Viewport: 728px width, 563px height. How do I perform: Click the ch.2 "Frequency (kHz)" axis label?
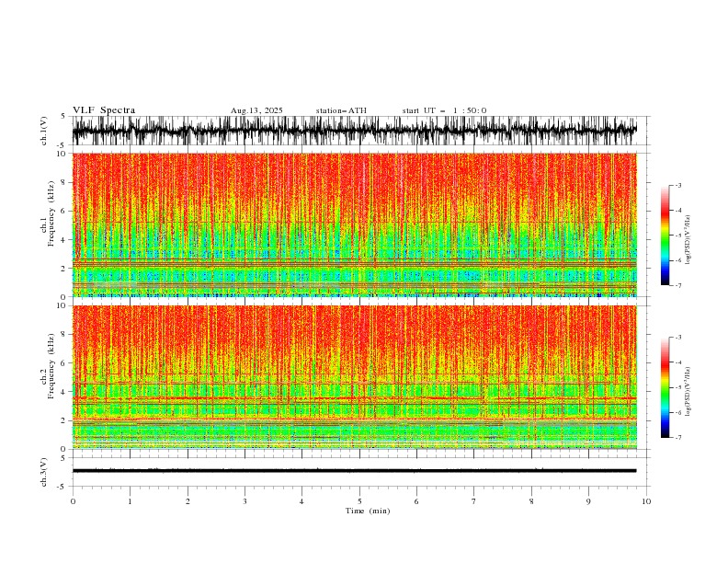coord(52,365)
